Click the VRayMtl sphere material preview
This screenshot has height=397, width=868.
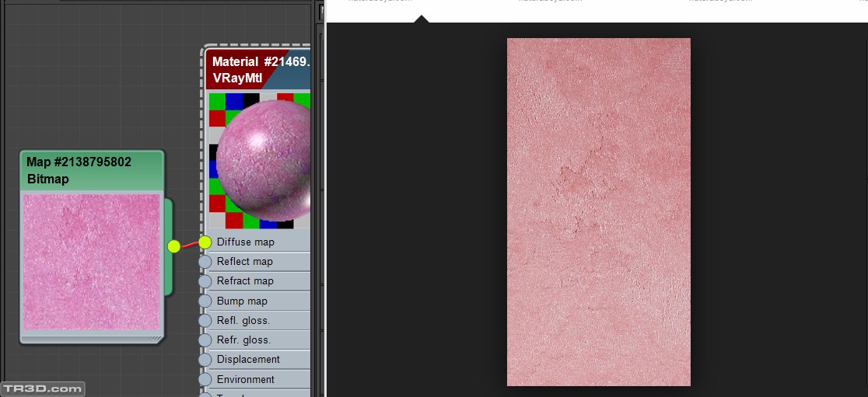(263, 161)
